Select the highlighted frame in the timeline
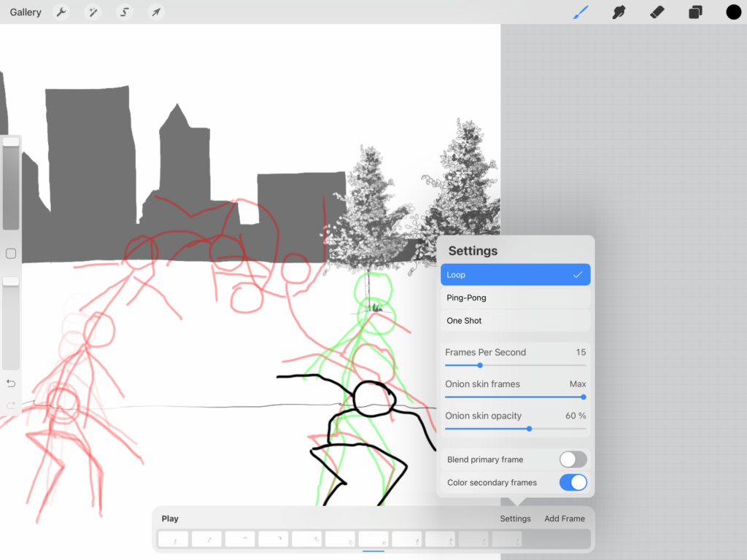 click(373, 539)
